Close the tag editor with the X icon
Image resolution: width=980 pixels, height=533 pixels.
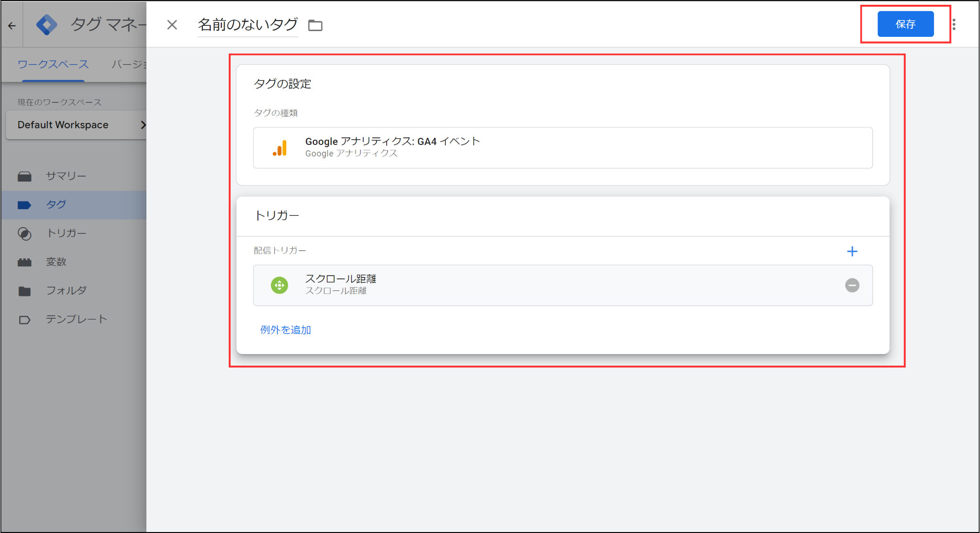click(172, 25)
